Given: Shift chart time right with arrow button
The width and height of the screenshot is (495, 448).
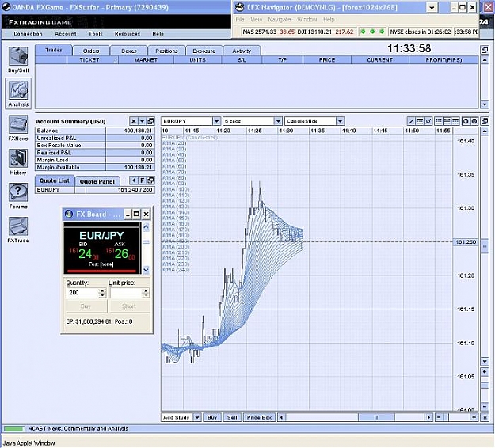Looking at the screenshot, I should pyautogui.click(x=428, y=417).
